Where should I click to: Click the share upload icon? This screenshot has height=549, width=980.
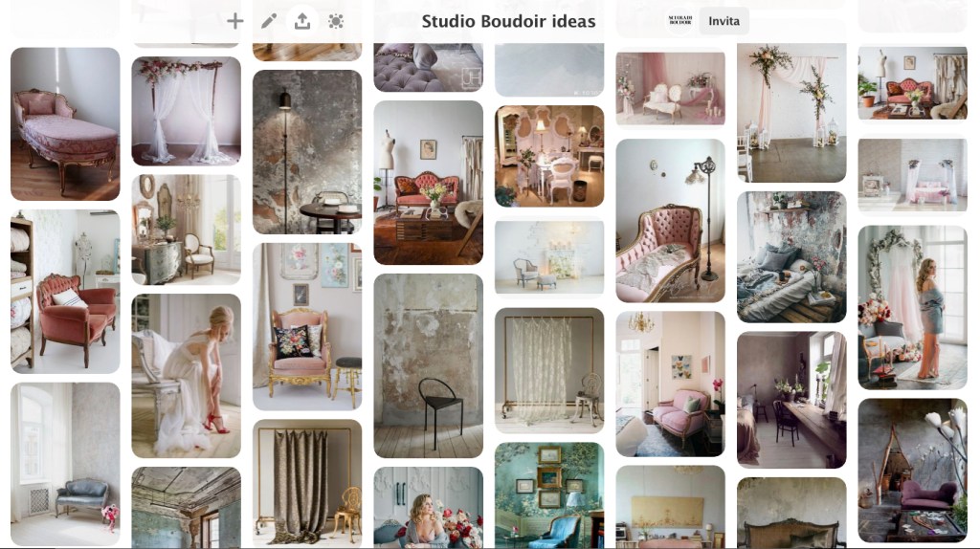pyautogui.click(x=302, y=21)
